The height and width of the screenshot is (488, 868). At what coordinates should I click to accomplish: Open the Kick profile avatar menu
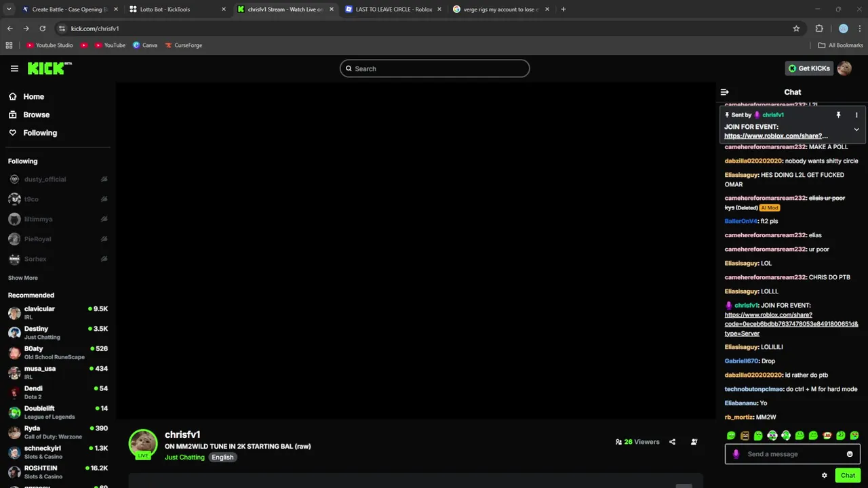844,68
